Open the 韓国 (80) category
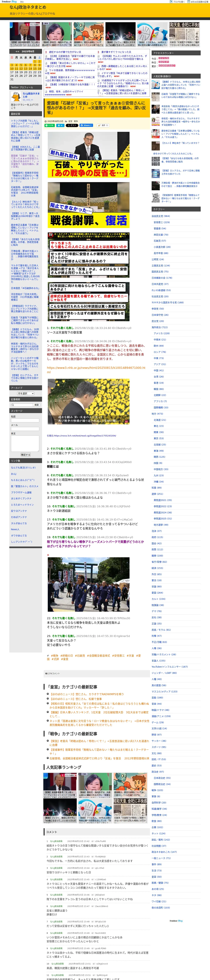 [x=158, y=389]
